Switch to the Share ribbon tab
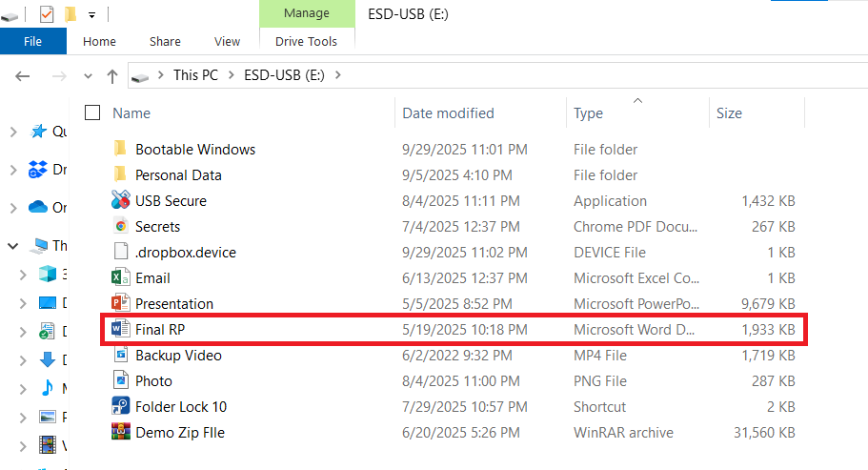This screenshot has width=868, height=470. pos(165,42)
